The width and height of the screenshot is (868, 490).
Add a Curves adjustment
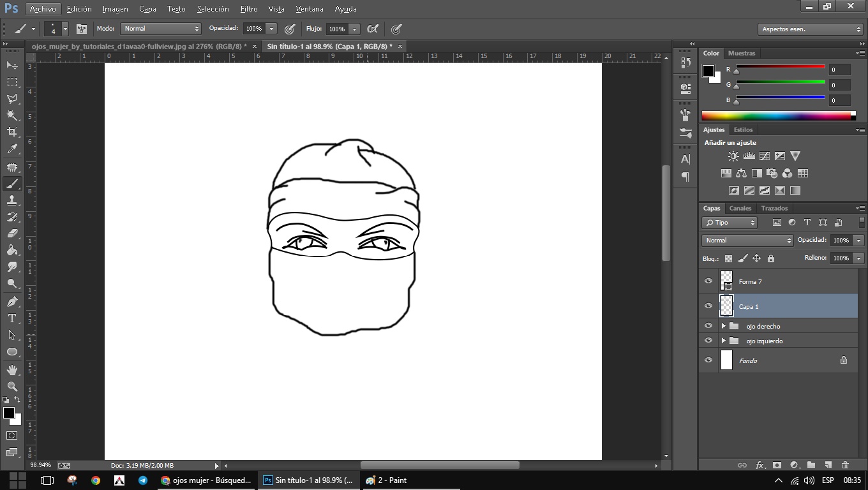point(764,156)
